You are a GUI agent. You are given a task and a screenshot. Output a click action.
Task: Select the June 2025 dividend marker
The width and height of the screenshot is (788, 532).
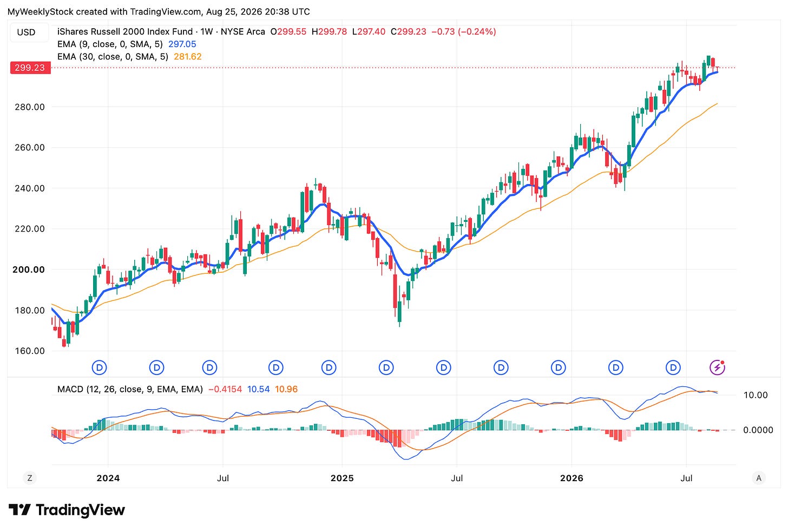(444, 368)
